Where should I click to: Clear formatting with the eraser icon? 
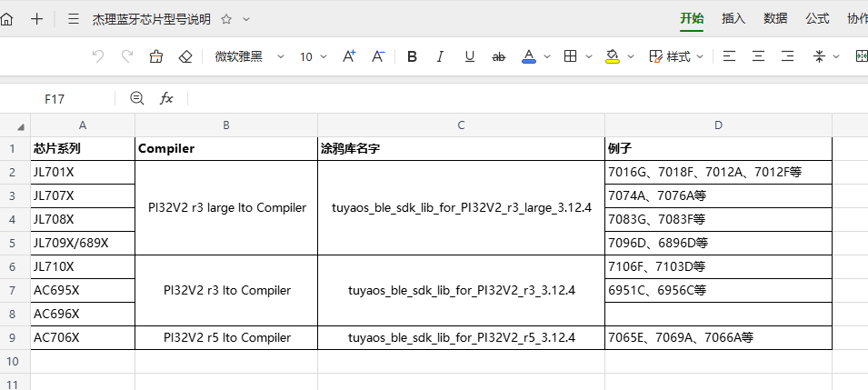coord(185,56)
